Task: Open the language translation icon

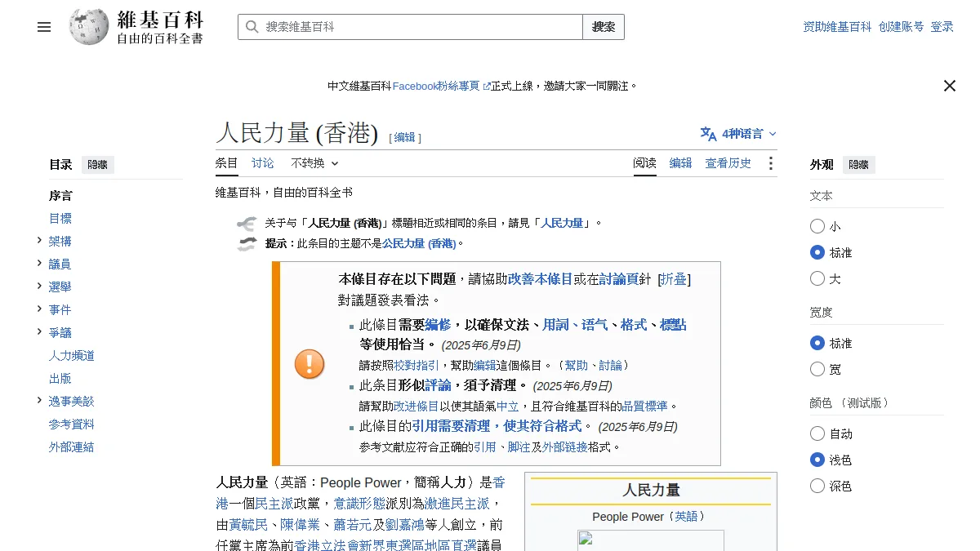Action: point(708,134)
